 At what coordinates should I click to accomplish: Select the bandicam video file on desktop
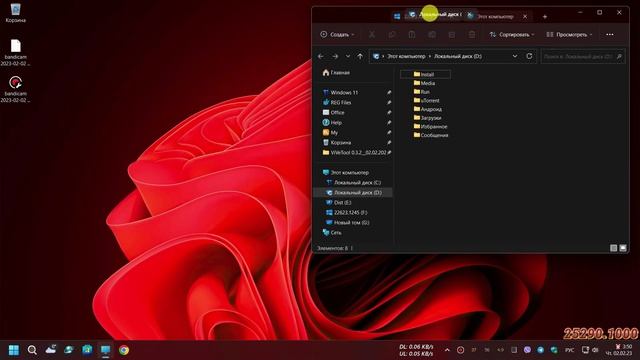(16, 89)
